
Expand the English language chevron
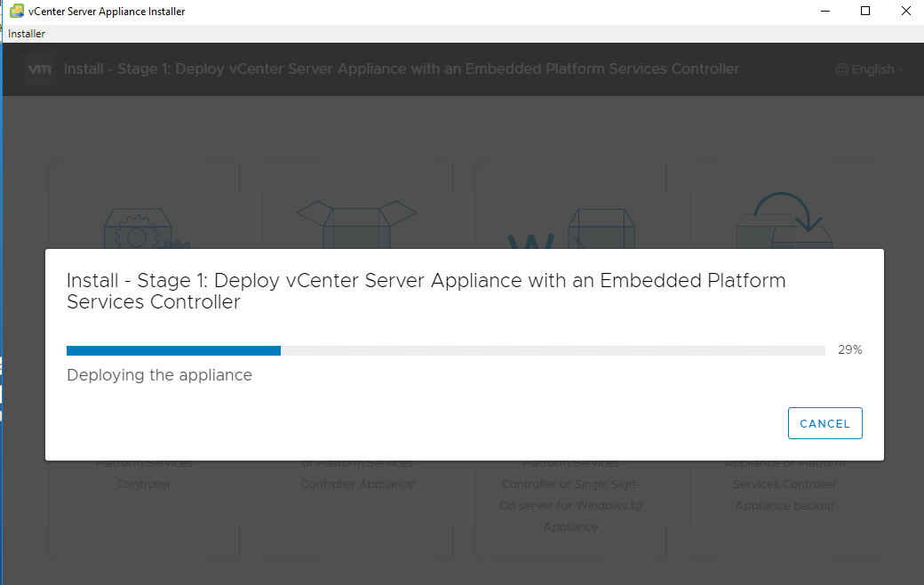(x=901, y=69)
